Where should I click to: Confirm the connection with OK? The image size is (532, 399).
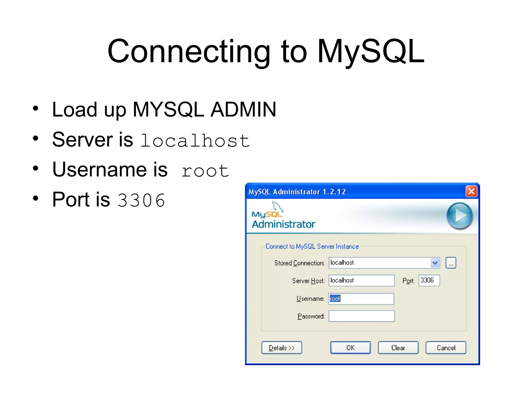tap(350, 348)
